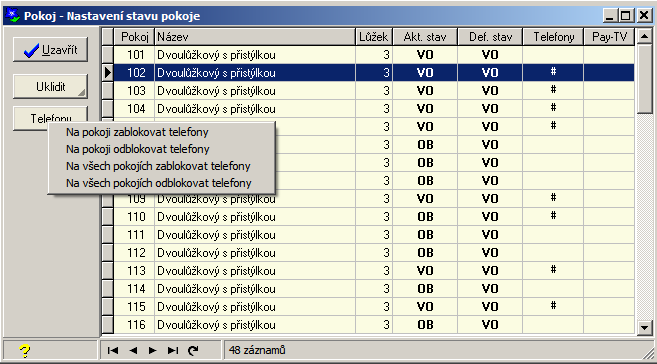Screen dimensions: 657x364
Task: Click the refresh records icon
Action: tap(193, 350)
